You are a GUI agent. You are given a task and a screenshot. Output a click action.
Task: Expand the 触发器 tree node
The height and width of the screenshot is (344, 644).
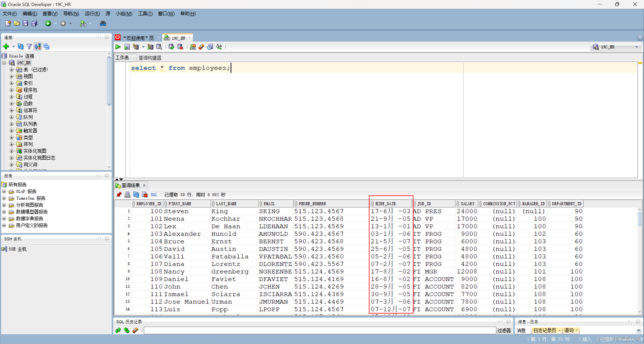click(x=12, y=131)
